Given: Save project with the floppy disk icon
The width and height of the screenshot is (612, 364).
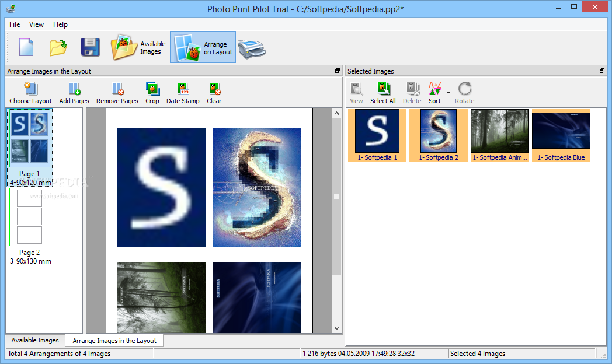Looking at the screenshot, I should pos(90,47).
